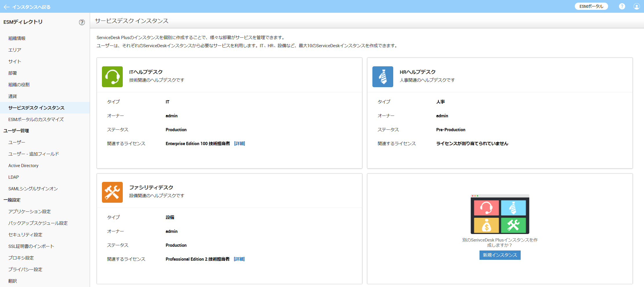Image resolution: width=644 pixels, height=287 pixels.
Task: Open セキュリティ設定 in sidebar
Action: pyautogui.click(x=25, y=235)
